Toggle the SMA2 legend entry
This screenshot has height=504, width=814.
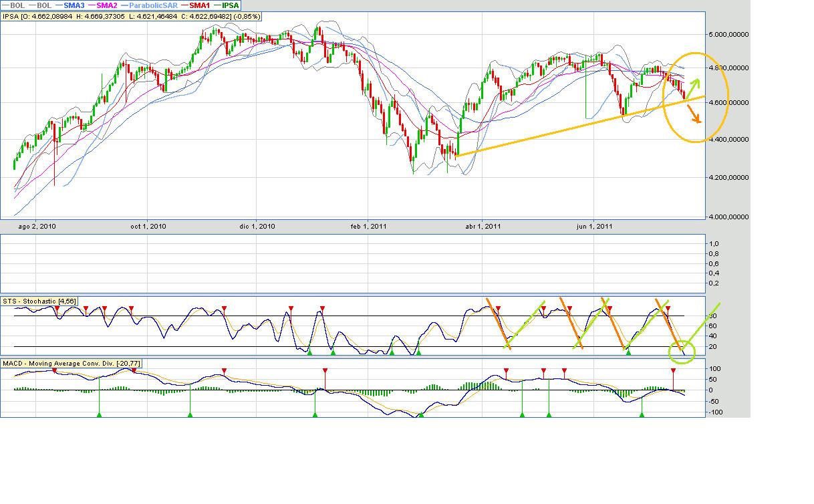(105, 5)
